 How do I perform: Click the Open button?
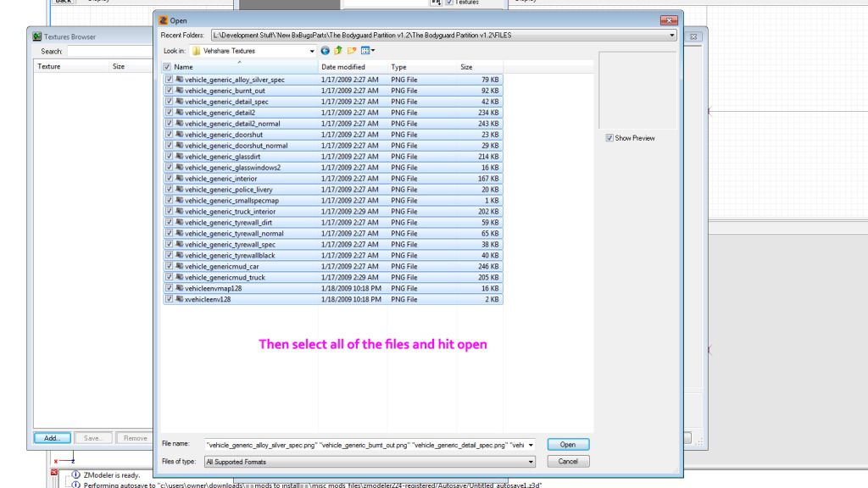click(568, 444)
